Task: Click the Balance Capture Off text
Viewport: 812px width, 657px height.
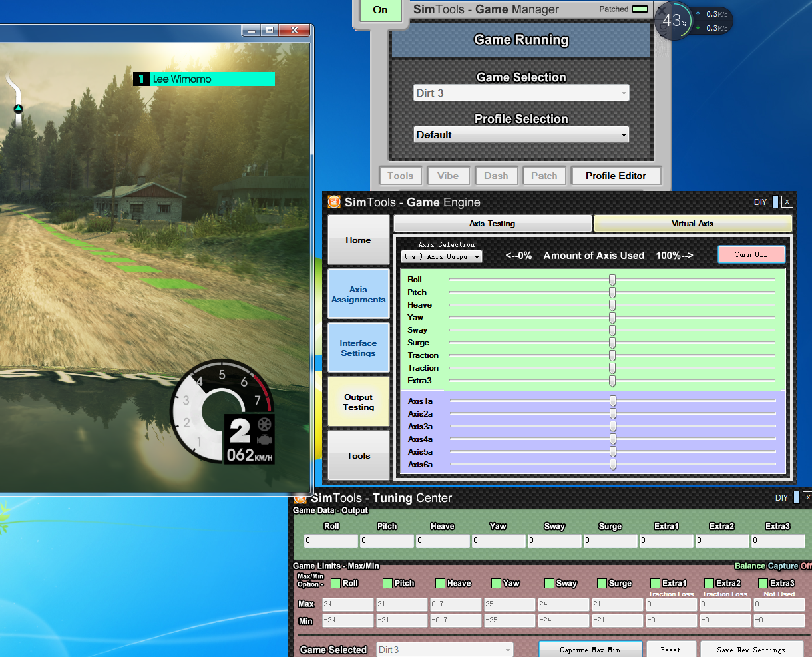Action: click(x=773, y=566)
